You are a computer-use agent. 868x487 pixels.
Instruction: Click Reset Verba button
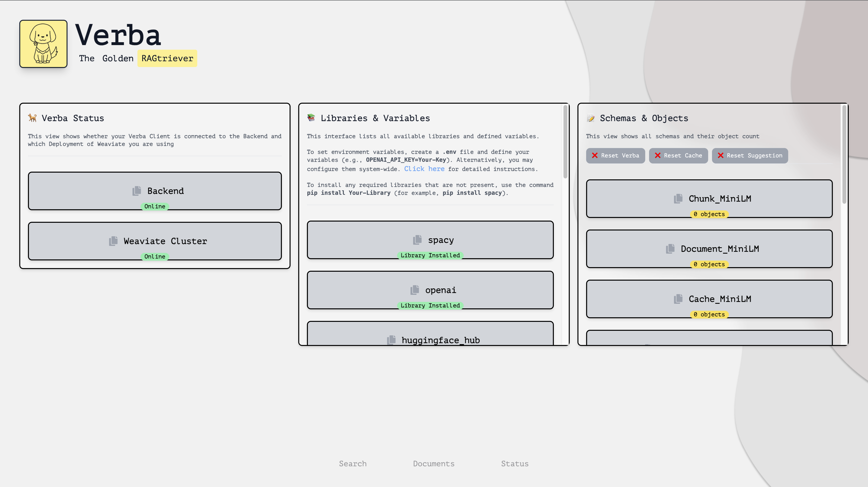[x=615, y=156]
